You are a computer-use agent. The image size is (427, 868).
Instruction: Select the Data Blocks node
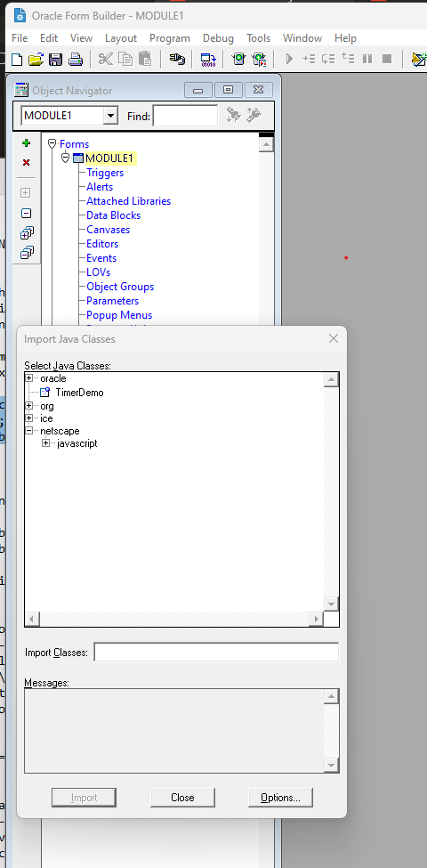113,215
